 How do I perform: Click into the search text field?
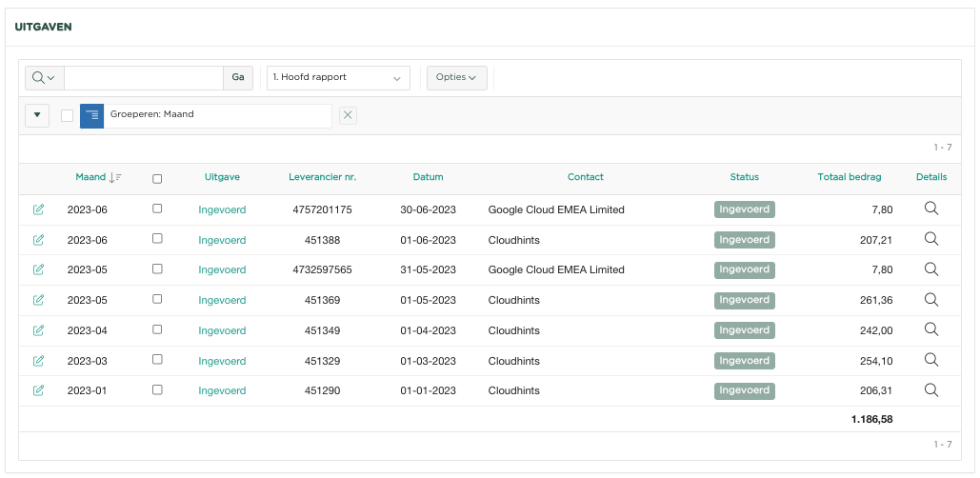[143, 78]
